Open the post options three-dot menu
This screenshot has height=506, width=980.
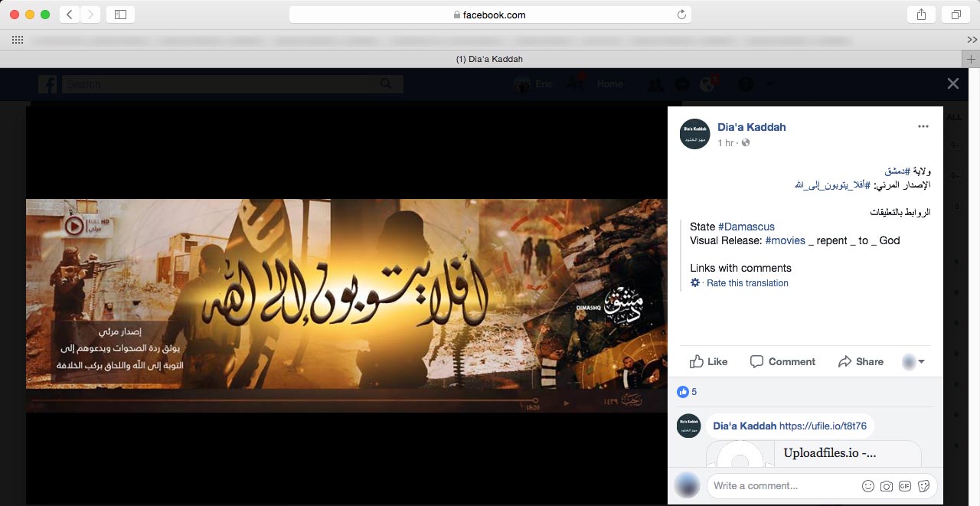923,126
